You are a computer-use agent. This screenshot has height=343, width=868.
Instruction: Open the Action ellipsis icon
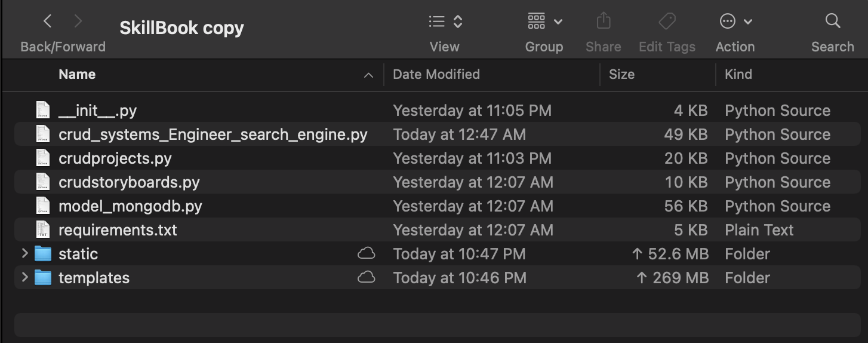(727, 22)
